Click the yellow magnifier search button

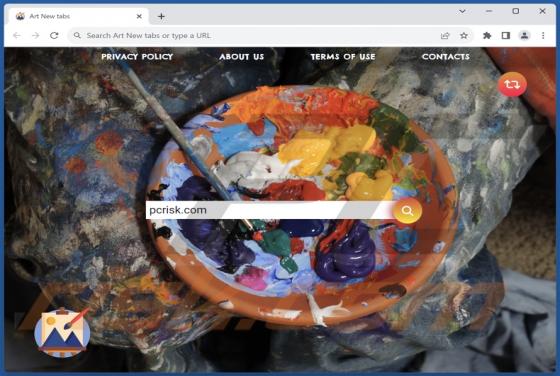coord(407,211)
